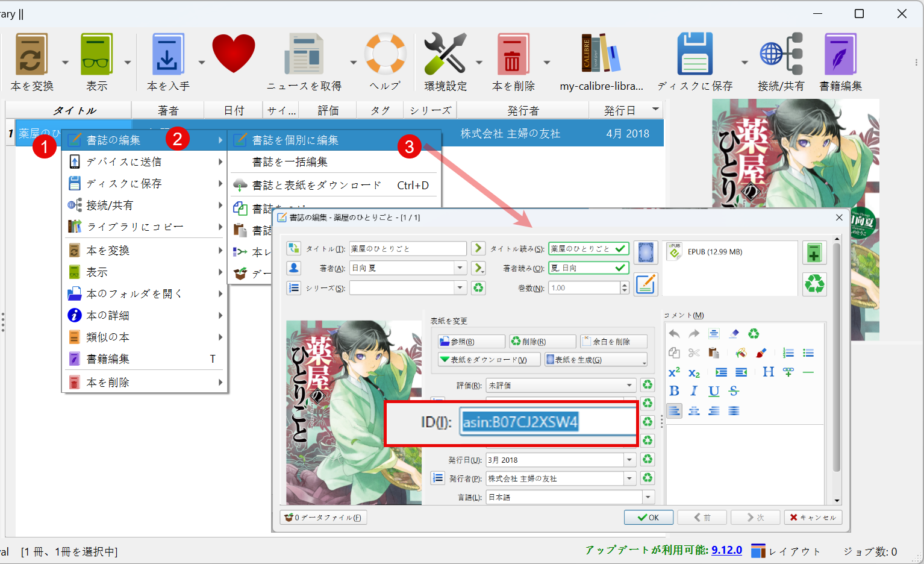The width and height of the screenshot is (924, 564).
Task: Expand dropdown arrow beside ディスクに保存
Action: pos(745,62)
